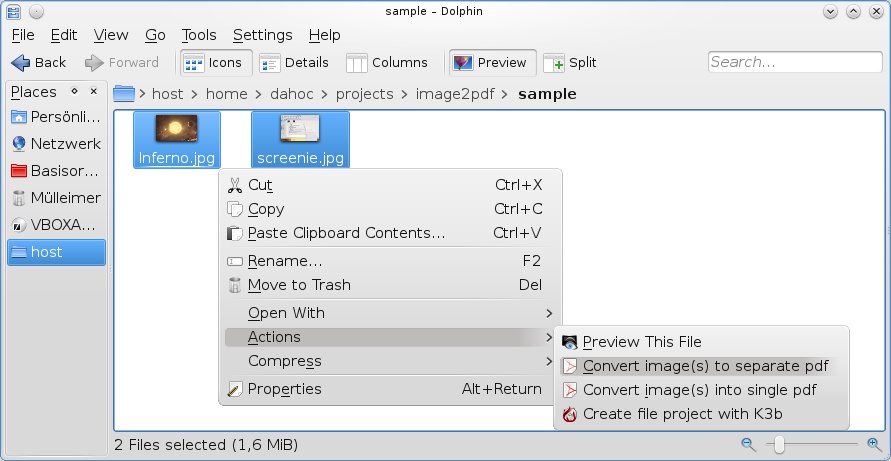Switch to Details view mode
The height and width of the screenshot is (461, 891).
point(294,63)
